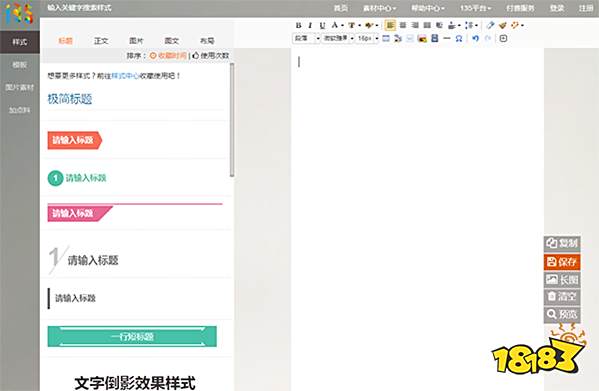This screenshot has width=599, height=391.
Task: Toggle bold formatting in the editor toolbar
Action: click(298, 26)
